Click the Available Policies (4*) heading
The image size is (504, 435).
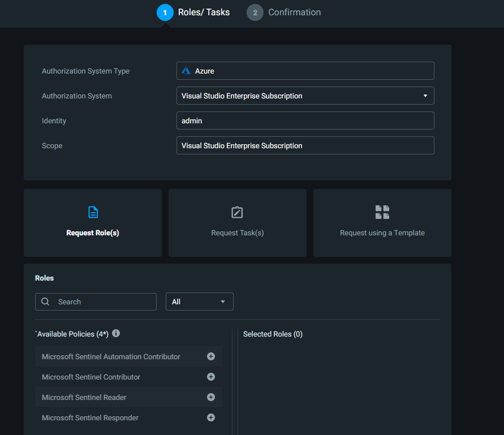(x=72, y=334)
